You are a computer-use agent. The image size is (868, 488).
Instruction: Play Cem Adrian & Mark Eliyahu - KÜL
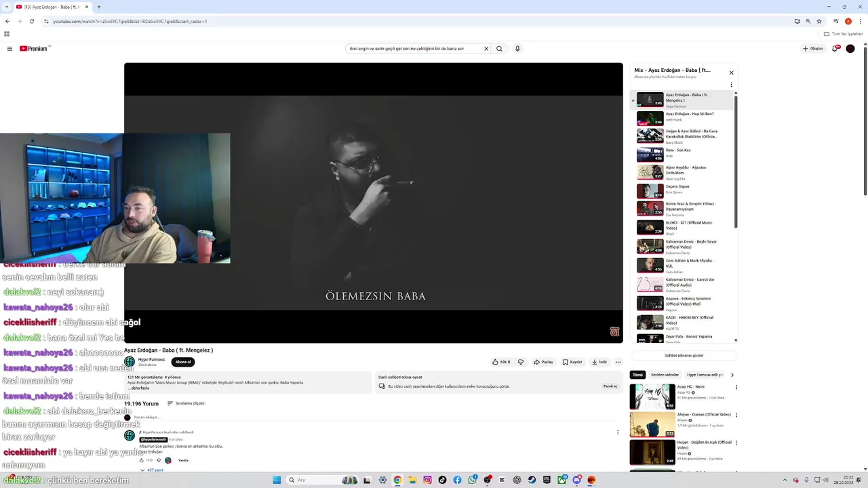tap(682, 266)
